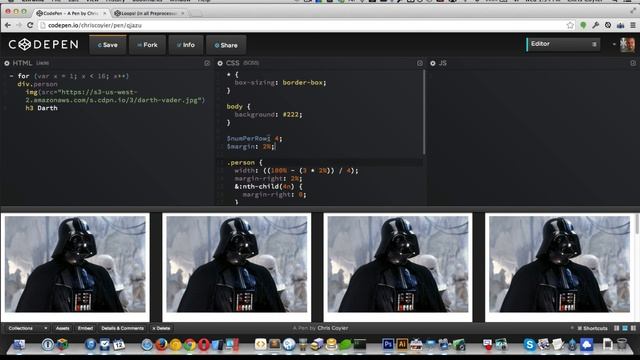Open the Chrome hamburger menu
The width and height of the screenshot is (640, 360).
[633, 25]
